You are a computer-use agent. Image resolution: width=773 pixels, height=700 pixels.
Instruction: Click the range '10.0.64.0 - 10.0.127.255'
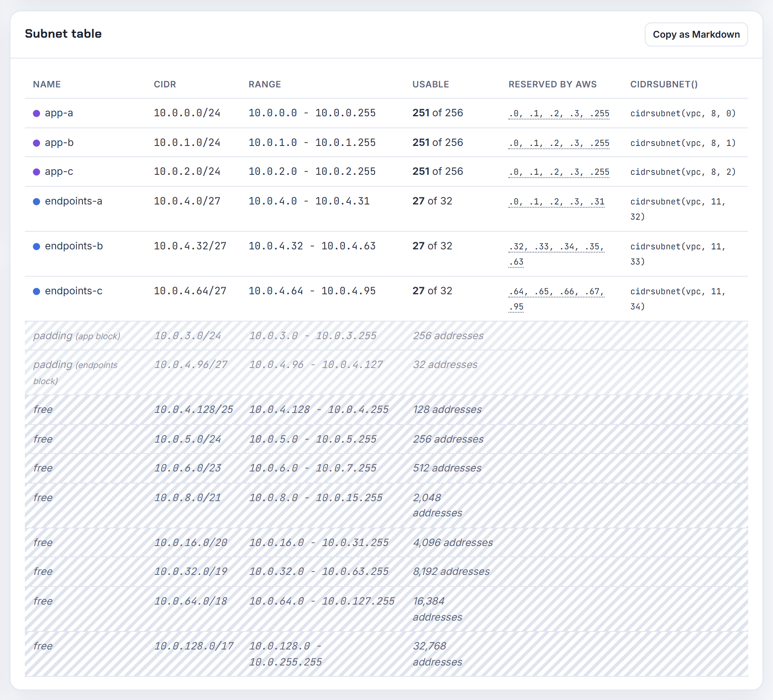click(322, 601)
